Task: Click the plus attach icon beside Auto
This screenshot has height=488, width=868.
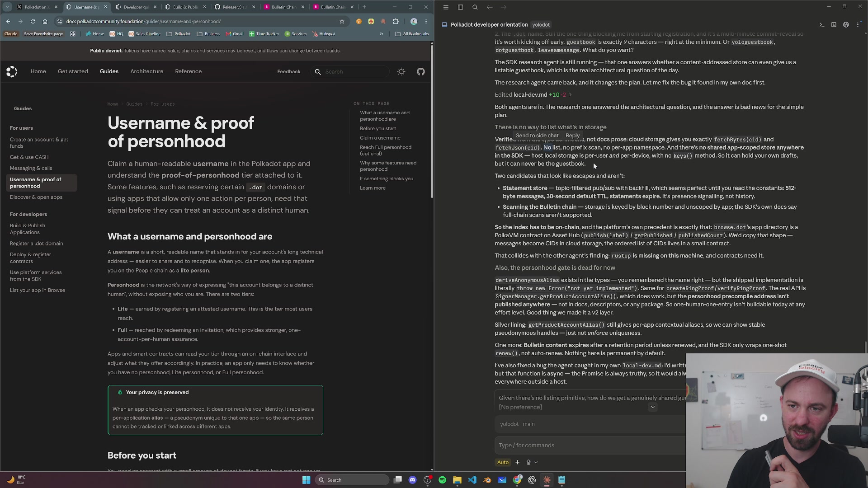Action: click(517, 462)
